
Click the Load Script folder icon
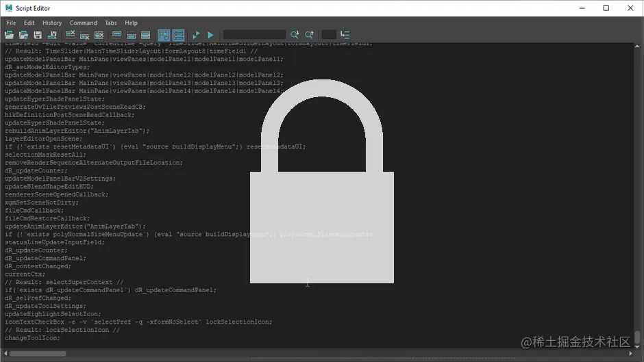pos(9,35)
